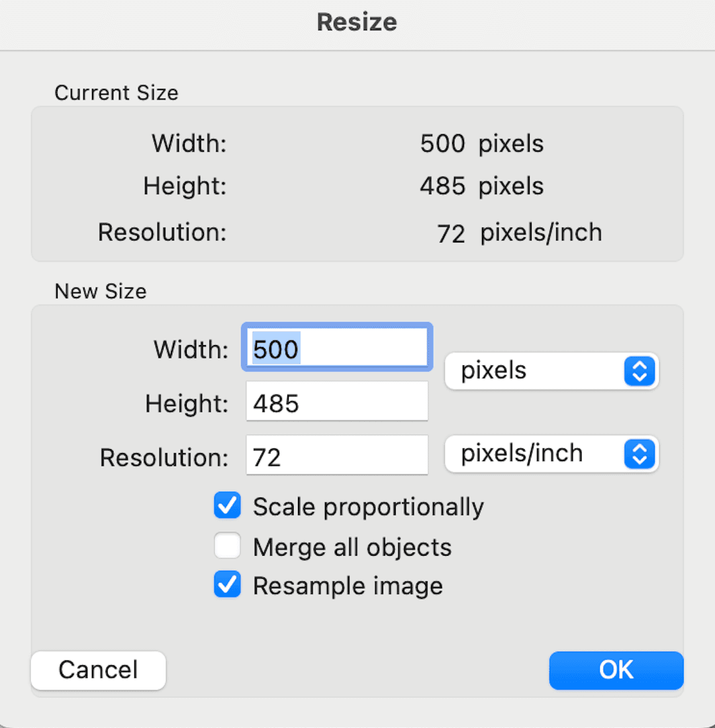Click Cancel to dismiss the Resize dialog
This screenshot has height=728, width=715.
97,670
